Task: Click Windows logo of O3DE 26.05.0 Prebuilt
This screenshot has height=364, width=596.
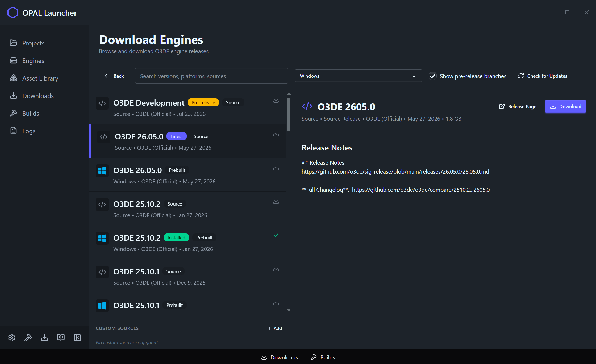Action: pos(102,171)
